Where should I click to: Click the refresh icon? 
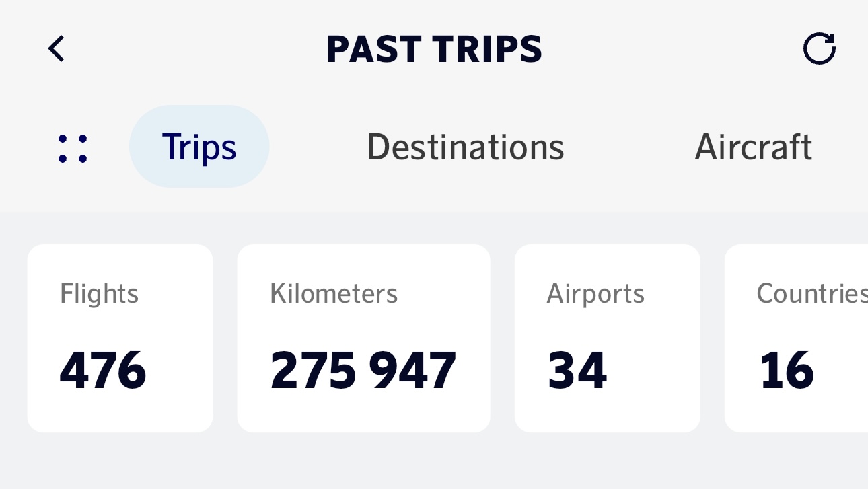tap(820, 49)
